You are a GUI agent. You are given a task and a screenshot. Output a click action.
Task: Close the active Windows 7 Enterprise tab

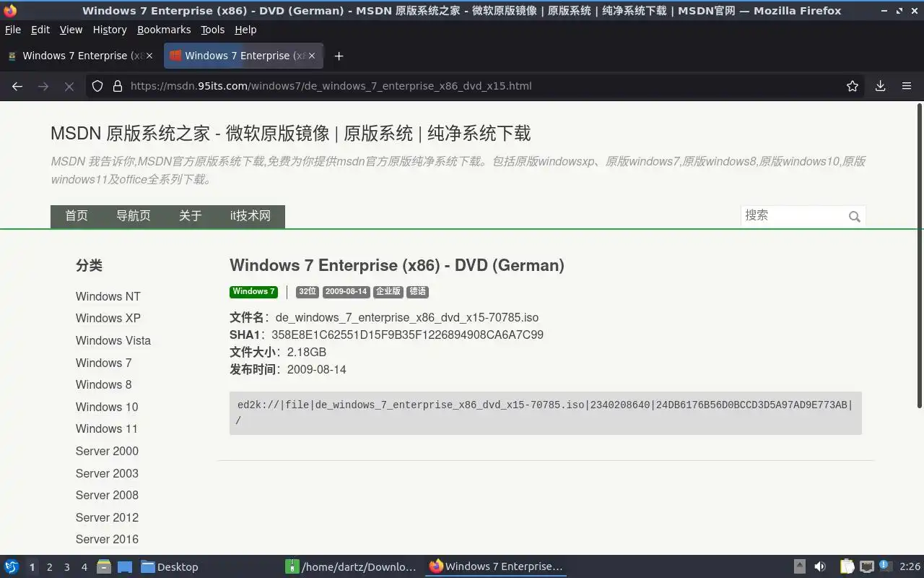[x=311, y=56]
